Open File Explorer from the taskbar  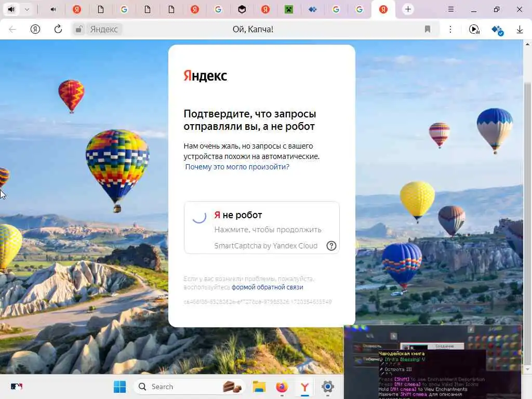(259, 387)
